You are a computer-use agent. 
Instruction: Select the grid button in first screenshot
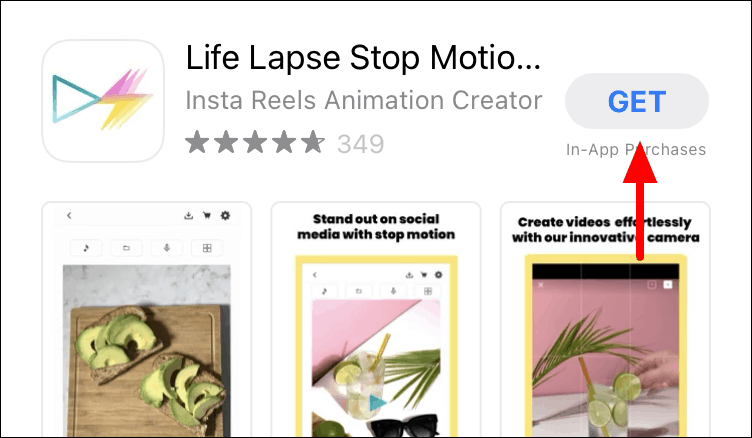[207, 248]
